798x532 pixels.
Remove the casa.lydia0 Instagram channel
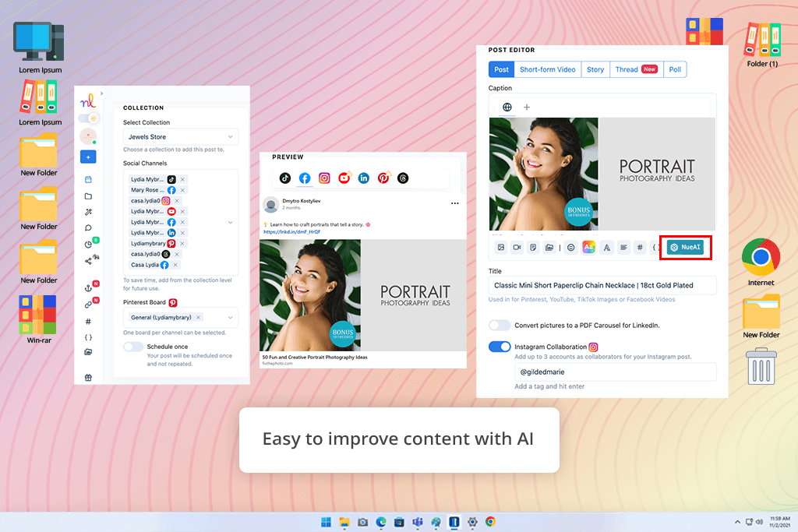pos(177,201)
